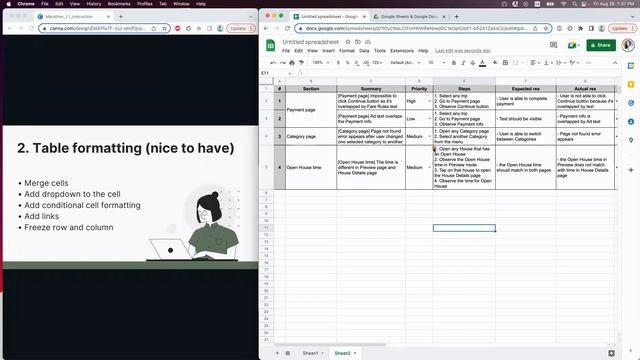Click Update button in Canva browser window
Viewport: 640px width, 360px height.
point(241,28)
